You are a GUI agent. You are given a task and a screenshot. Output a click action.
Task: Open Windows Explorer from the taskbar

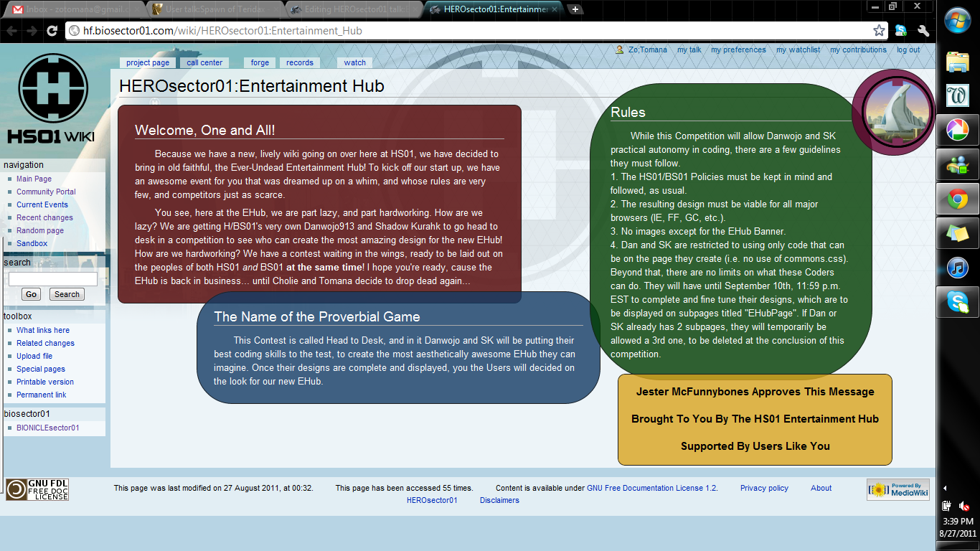(958, 62)
